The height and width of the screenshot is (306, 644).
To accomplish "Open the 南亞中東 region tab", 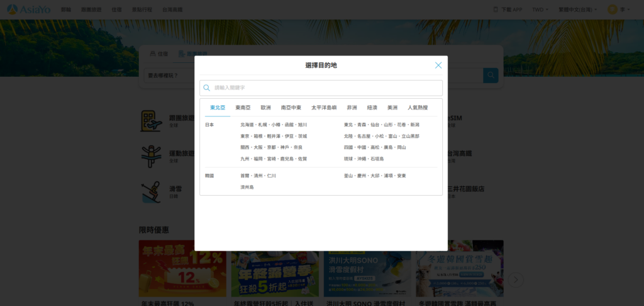I will 291,108.
